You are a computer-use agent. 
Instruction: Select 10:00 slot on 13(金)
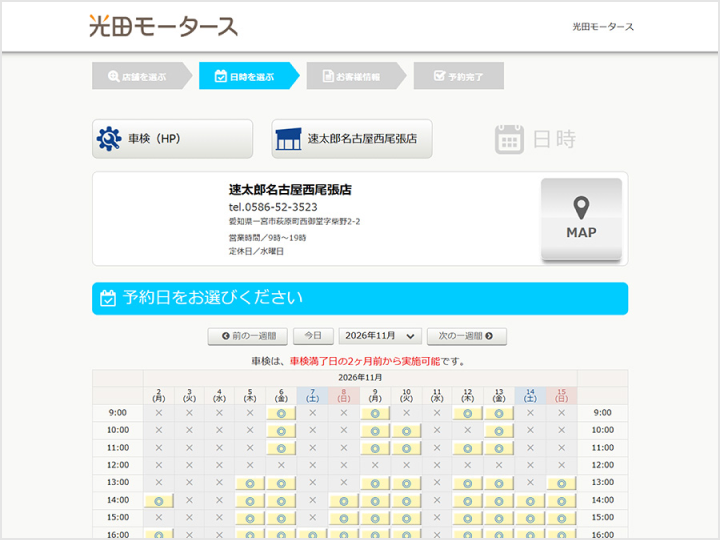pyautogui.click(x=499, y=431)
